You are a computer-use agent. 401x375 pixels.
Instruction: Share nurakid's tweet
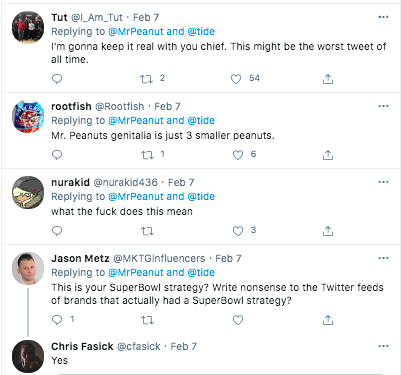(x=328, y=231)
